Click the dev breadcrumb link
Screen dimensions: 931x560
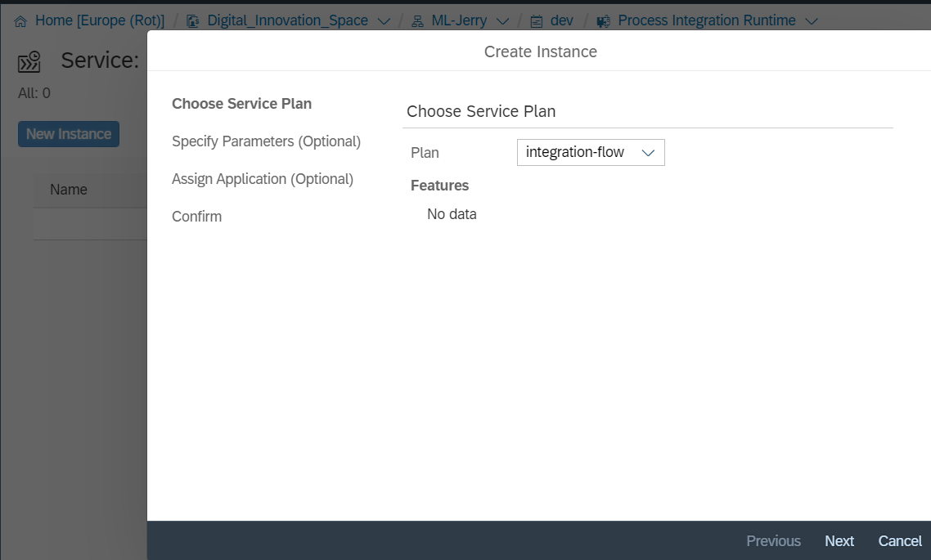pos(561,20)
